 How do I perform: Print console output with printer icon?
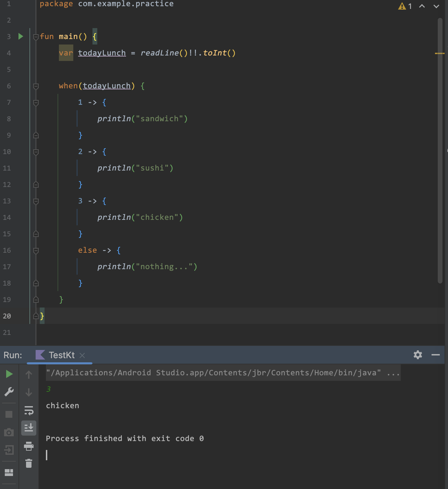[29, 446]
